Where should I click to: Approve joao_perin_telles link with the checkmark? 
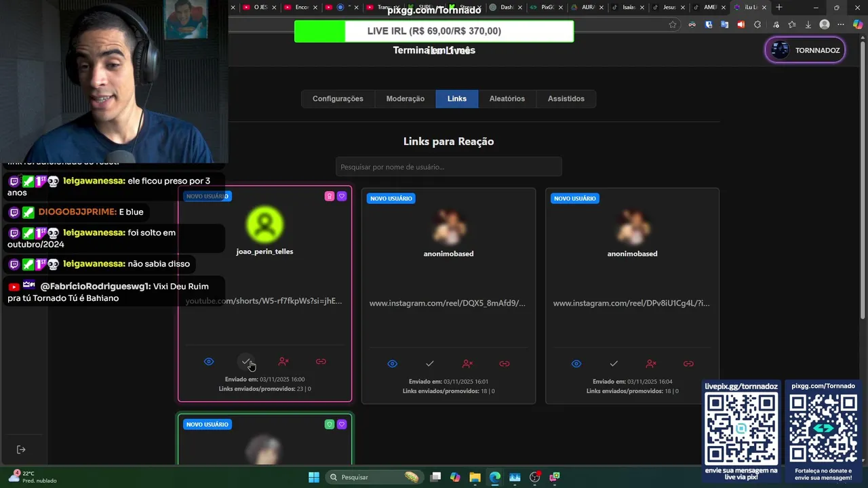pyautogui.click(x=246, y=362)
